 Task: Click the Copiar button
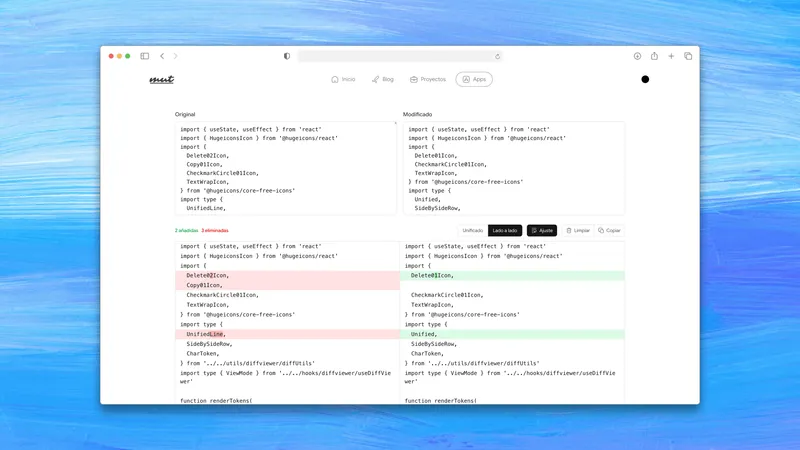coord(609,231)
